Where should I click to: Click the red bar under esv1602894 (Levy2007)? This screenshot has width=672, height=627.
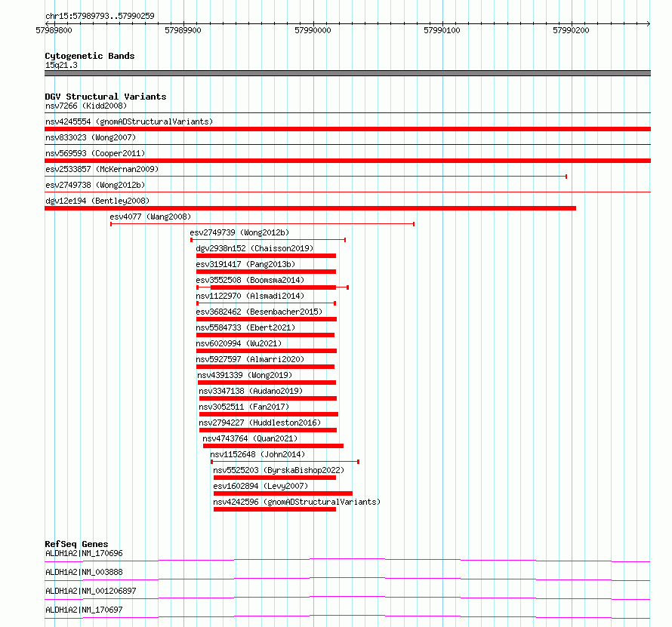point(283,493)
